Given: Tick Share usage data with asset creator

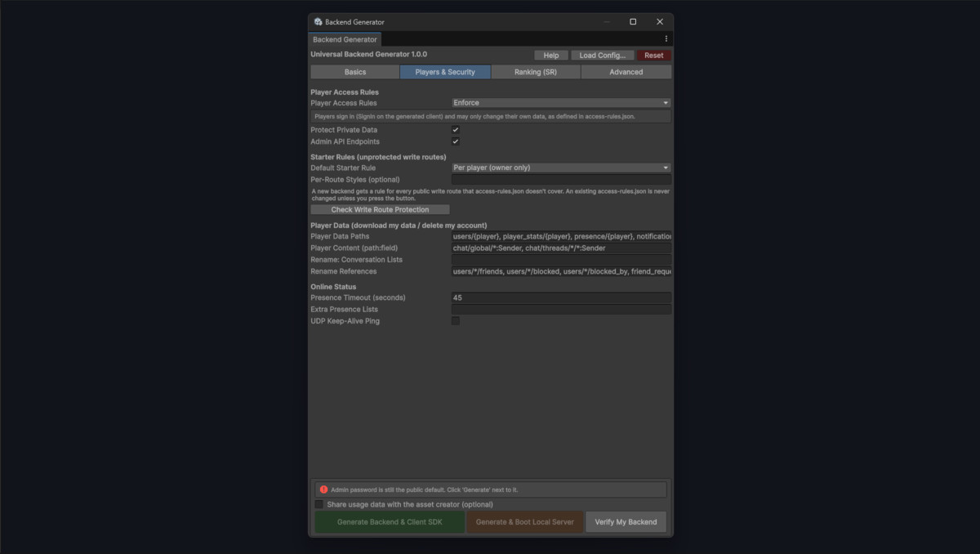Looking at the screenshot, I should click(319, 504).
